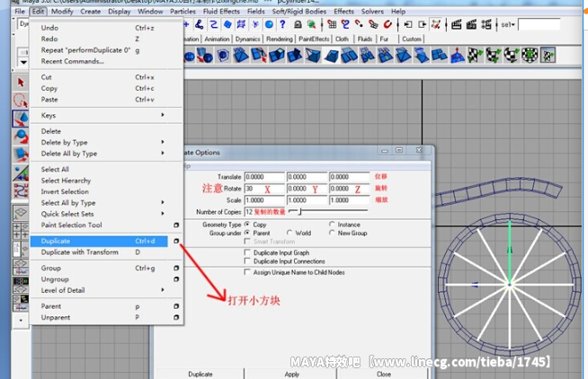This screenshot has height=379, width=588.
Task: Click the Duplicate button at dialog bottom
Action: (x=200, y=375)
